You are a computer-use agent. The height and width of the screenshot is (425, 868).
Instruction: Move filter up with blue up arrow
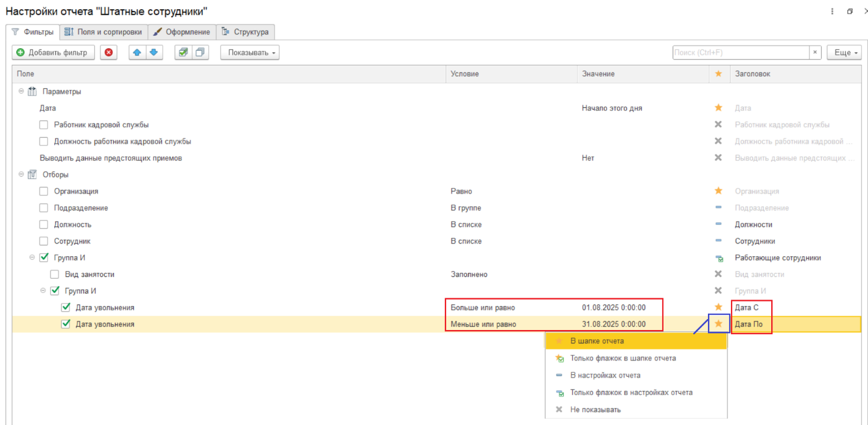(x=138, y=52)
